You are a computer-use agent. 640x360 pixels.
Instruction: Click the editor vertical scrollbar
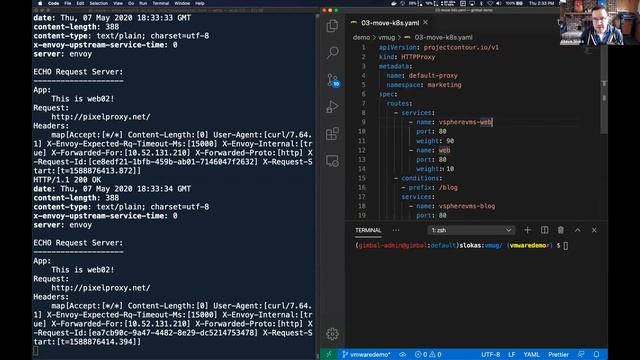click(x=604, y=88)
